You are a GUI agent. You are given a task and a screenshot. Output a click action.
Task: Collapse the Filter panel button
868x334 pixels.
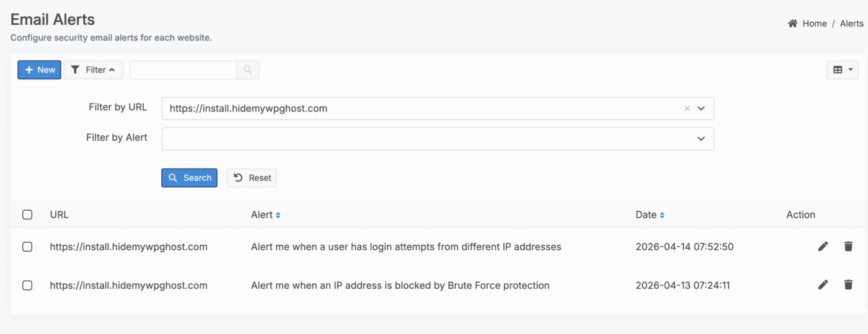coord(94,70)
